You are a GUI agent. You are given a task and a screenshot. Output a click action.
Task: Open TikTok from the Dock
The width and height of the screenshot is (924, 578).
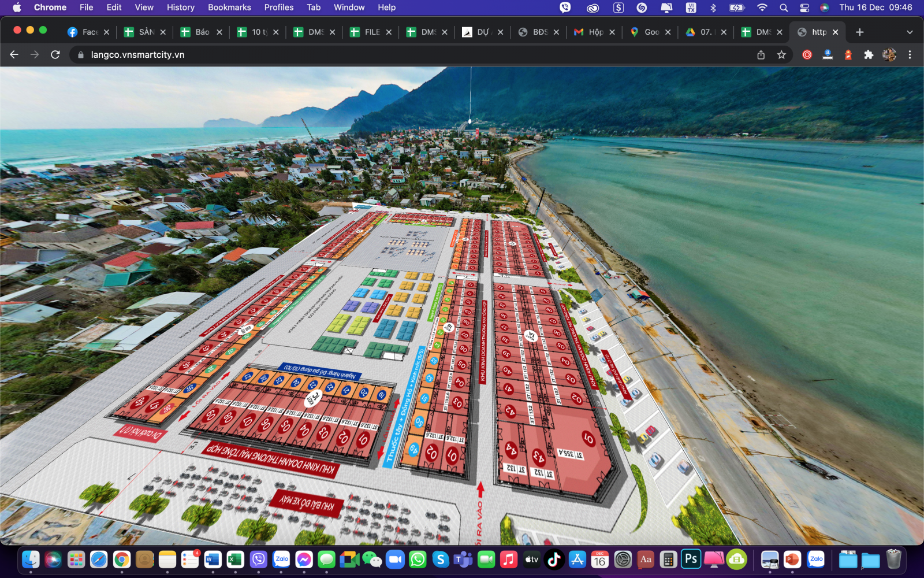click(x=554, y=559)
